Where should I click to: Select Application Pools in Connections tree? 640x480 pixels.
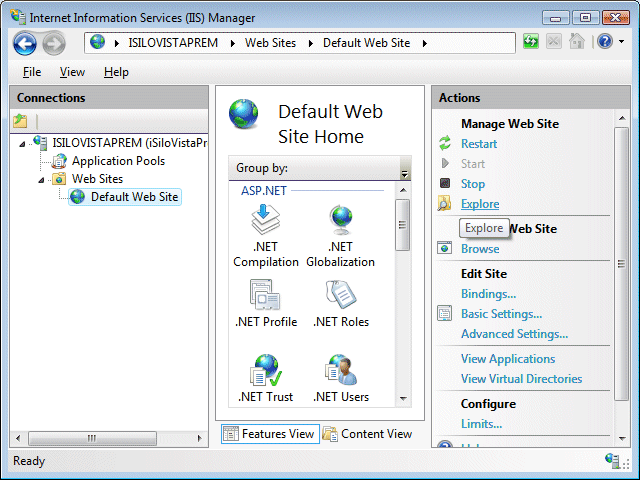tap(118, 161)
